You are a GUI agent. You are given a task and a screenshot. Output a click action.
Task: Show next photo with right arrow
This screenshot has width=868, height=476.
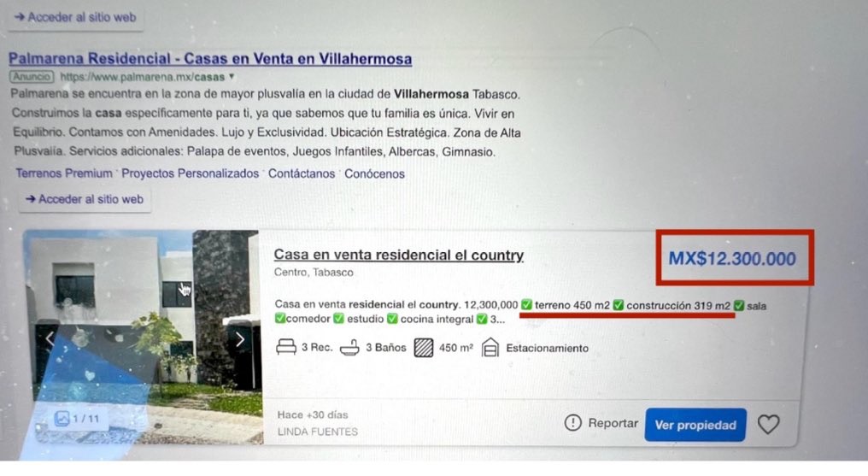click(x=240, y=339)
